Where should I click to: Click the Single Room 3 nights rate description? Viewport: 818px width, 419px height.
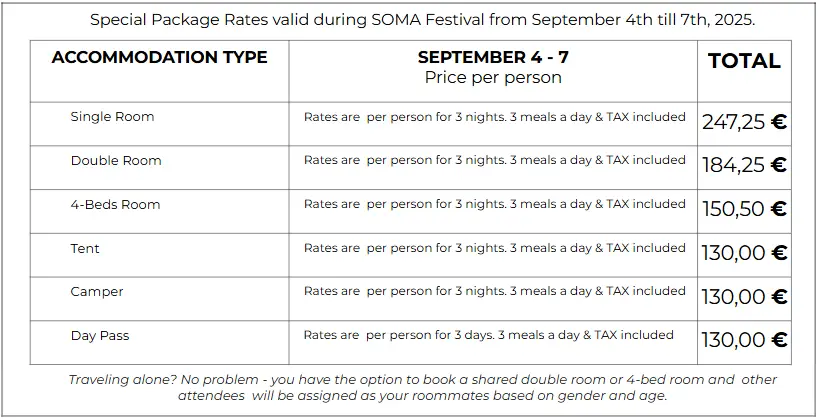tap(495, 116)
